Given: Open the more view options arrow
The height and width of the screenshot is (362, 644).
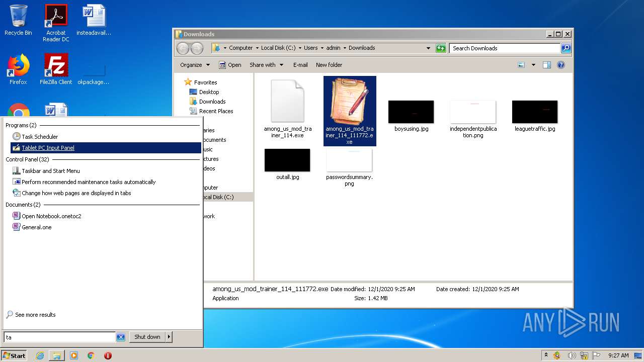Looking at the screenshot, I should pyautogui.click(x=533, y=65).
